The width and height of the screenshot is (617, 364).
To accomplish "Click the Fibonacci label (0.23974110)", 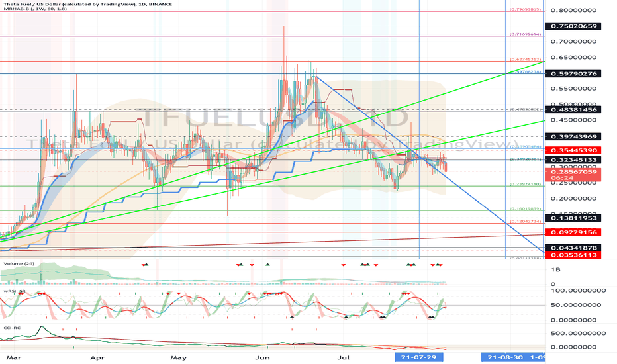I will 526,184.
